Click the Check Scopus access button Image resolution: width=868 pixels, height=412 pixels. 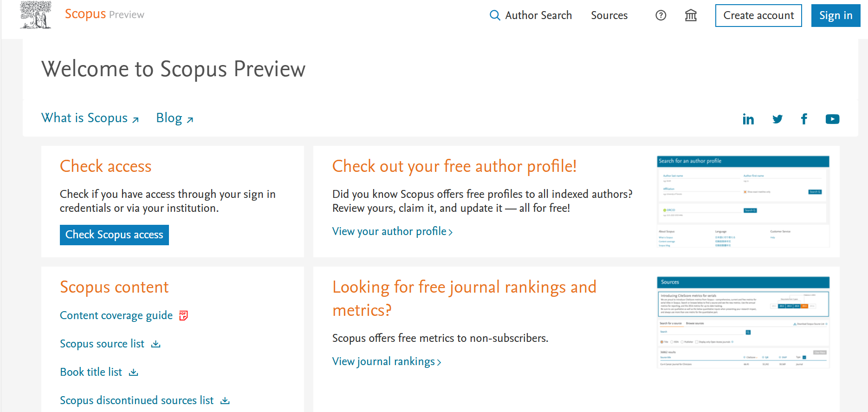114,235
